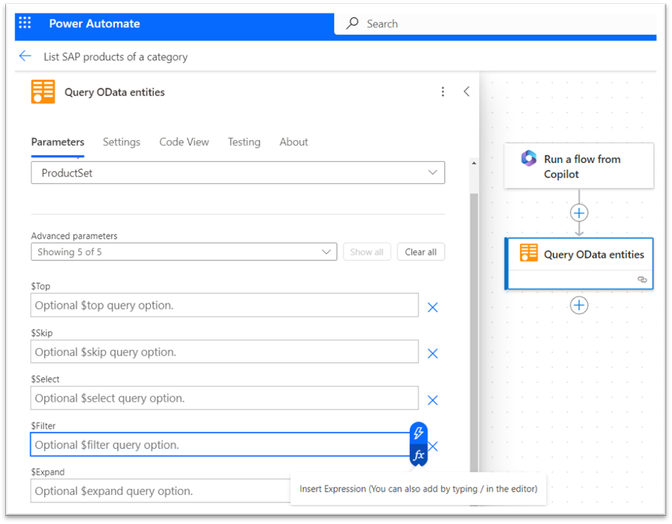
Task: Open the three-dot more options menu
Action: coord(443,92)
